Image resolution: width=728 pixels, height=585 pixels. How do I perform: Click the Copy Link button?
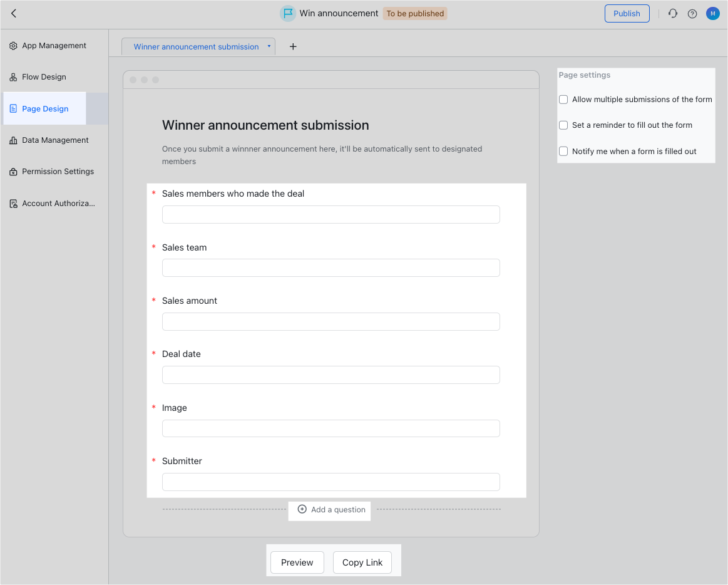point(362,562)
